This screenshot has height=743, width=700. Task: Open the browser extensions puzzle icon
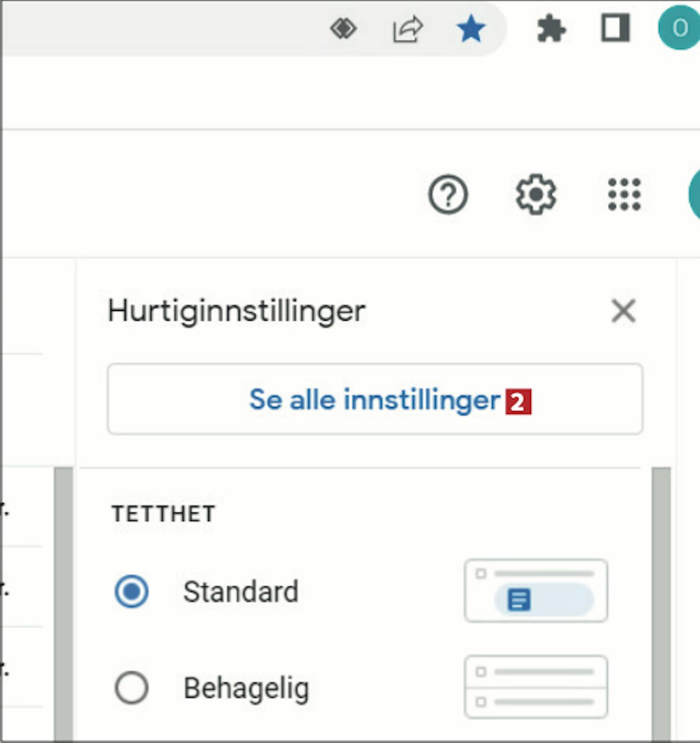click(x=551, y=28)
